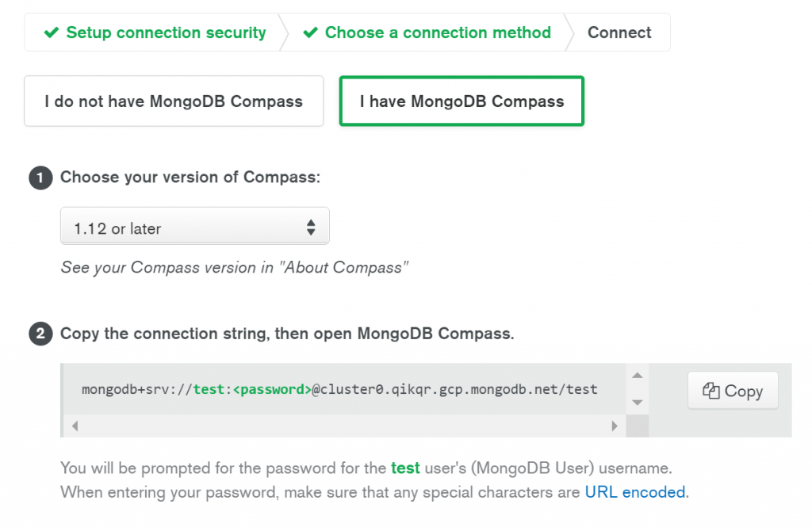
Task: Click the green checkmark beside Setup connection security
Action: point(52,32)
